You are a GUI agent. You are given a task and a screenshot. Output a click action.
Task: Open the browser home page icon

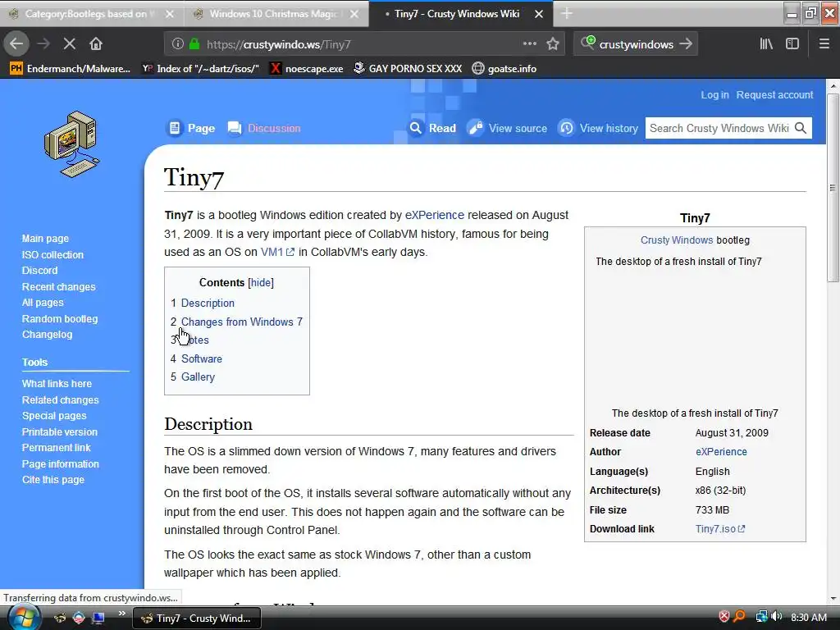(x=96, y=44)
